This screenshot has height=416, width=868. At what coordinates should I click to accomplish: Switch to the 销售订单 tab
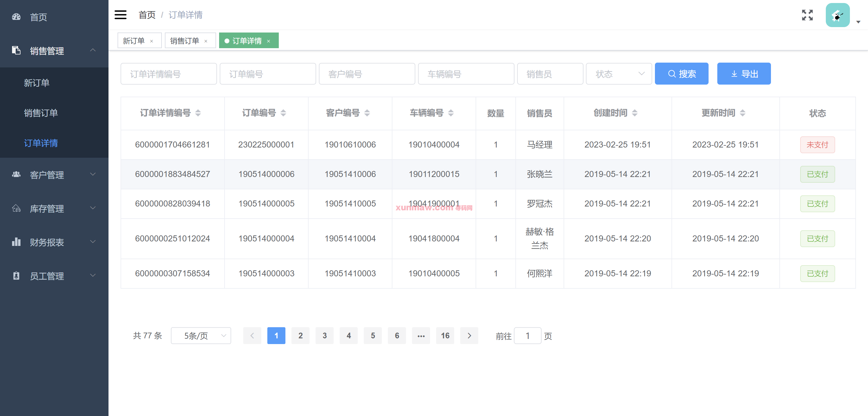click(185, 41)
